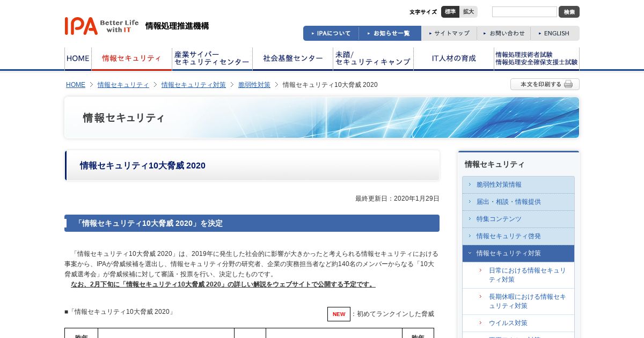Click the printer icon in print button
This screenshot has width=644, height=338.
point(569,84)
